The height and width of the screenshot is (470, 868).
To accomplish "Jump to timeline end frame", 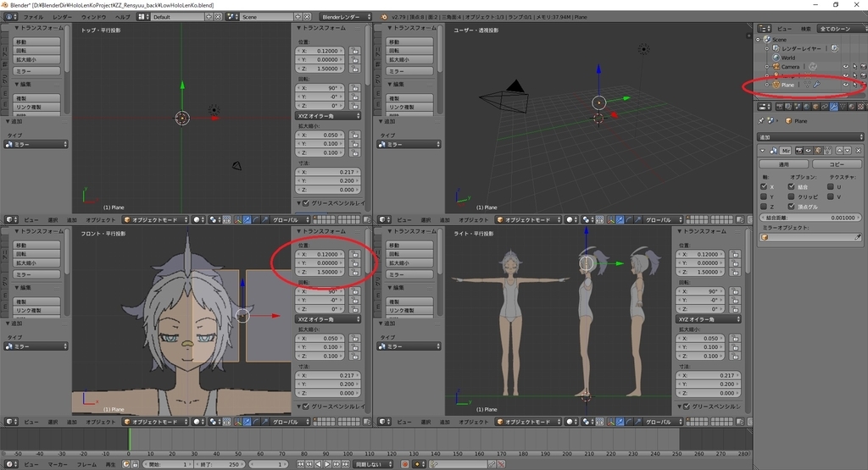I will click(346, 464).
